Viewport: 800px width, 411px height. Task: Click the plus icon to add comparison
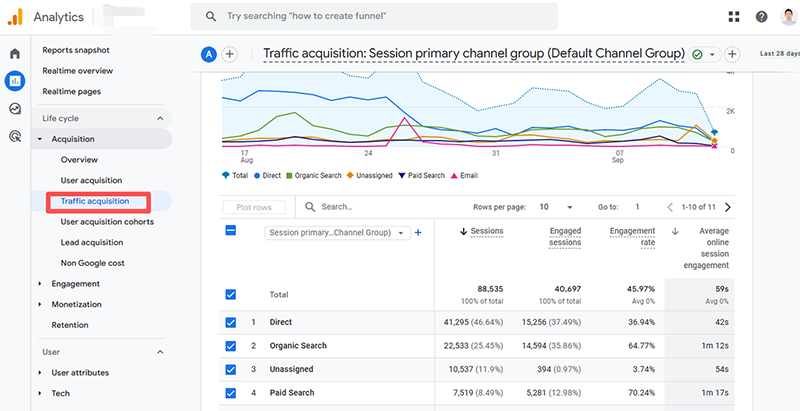coord(230,54)
